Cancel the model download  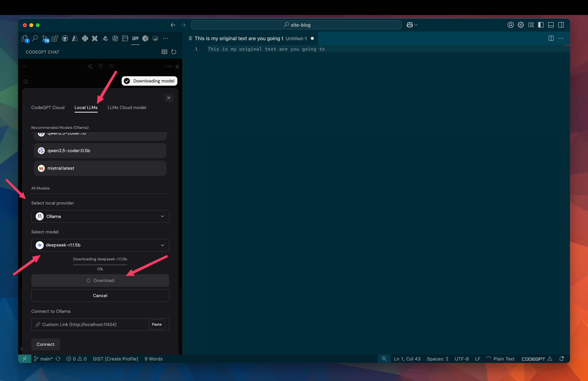coord(100,296)
